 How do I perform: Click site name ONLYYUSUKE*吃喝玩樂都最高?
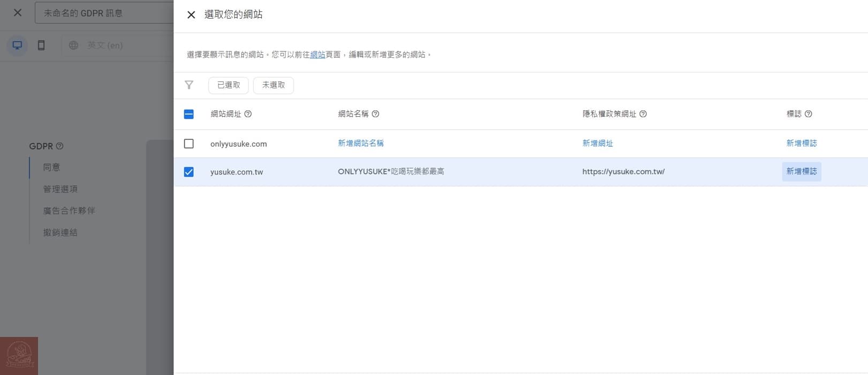[x=391, y=171]
